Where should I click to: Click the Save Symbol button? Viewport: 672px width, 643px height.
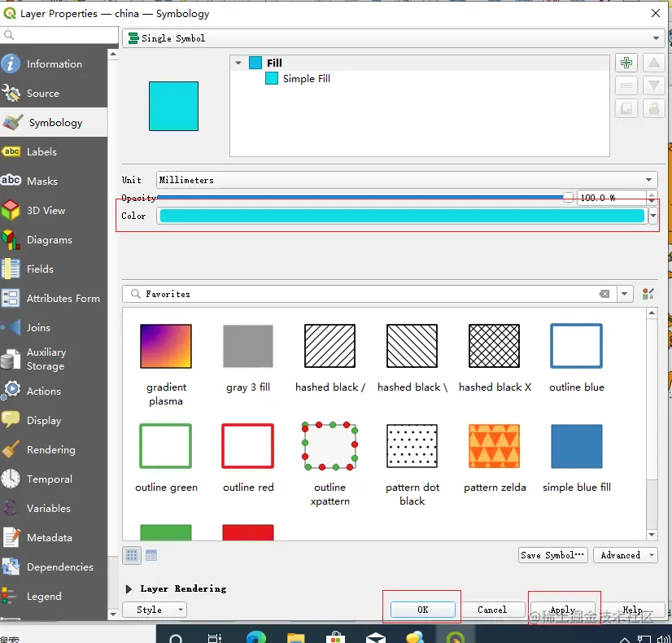[x=552, y=555]
